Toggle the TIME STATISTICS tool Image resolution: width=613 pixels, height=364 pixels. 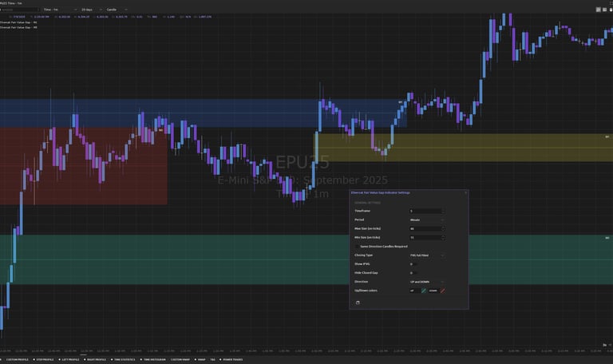pos(123,360)
